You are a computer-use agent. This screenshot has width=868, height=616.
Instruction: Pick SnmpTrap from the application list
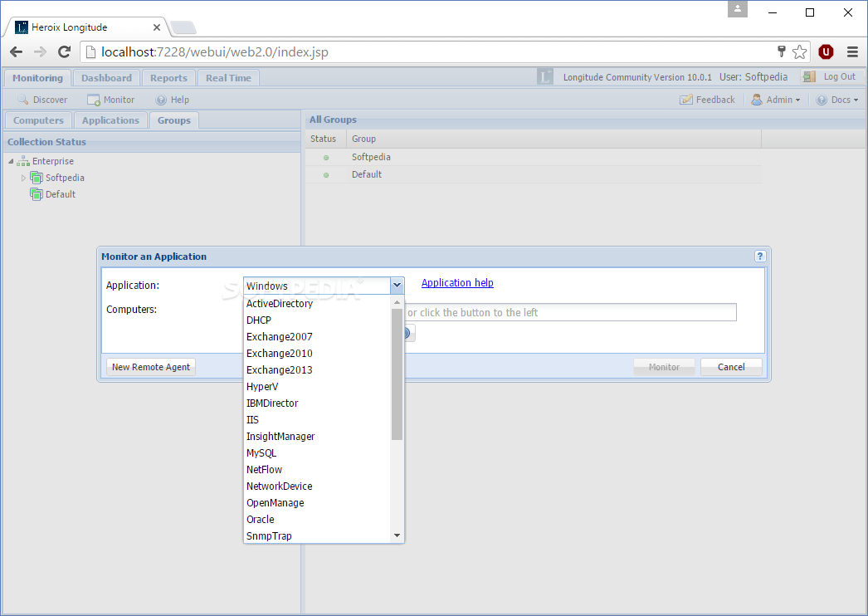click(317, 535)
